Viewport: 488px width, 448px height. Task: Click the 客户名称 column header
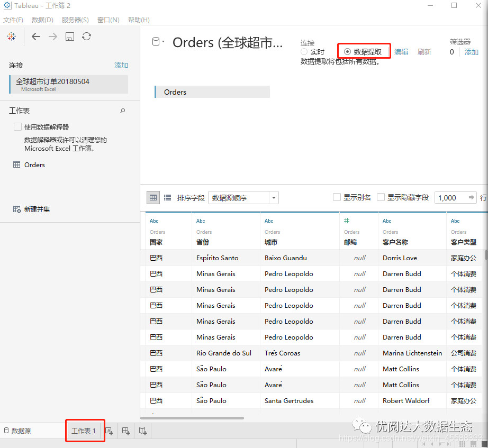click(395, 242)
